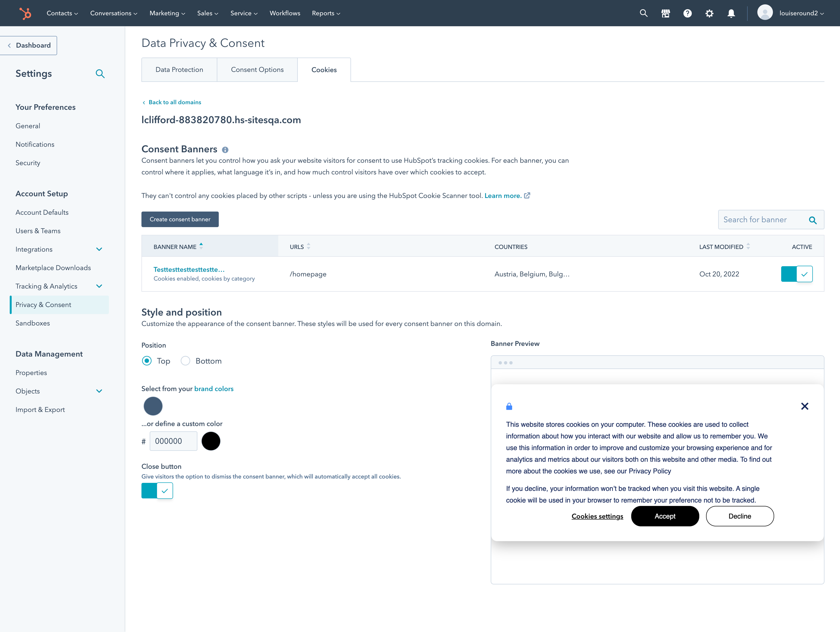
Task: Expand the Tracking & Analytics section
Action: click(x=99, y=286)
